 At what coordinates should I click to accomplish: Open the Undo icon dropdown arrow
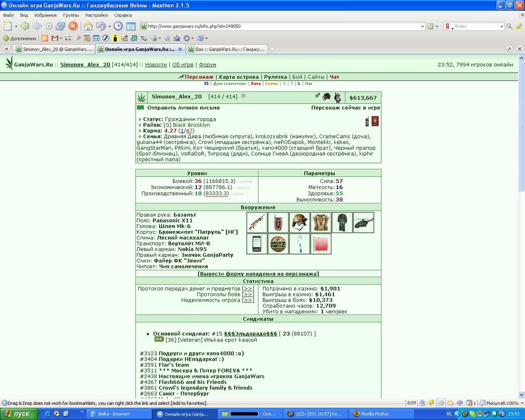pyautogui.click(x=109, y=26)
